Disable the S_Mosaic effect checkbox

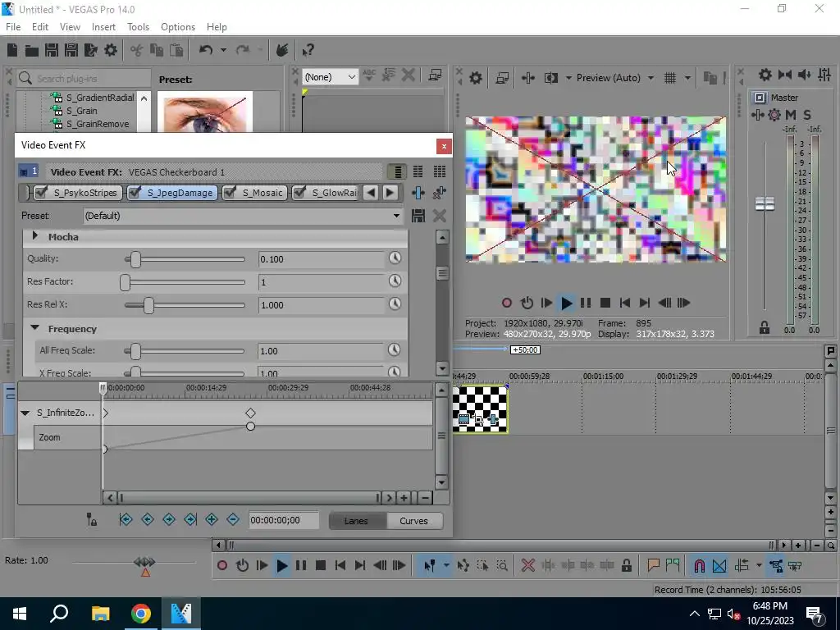coord(230,192)
